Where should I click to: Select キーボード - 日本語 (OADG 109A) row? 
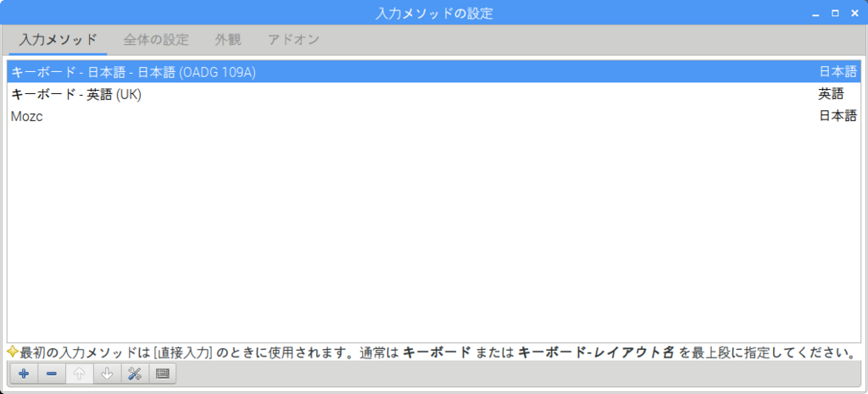(434, 72)
